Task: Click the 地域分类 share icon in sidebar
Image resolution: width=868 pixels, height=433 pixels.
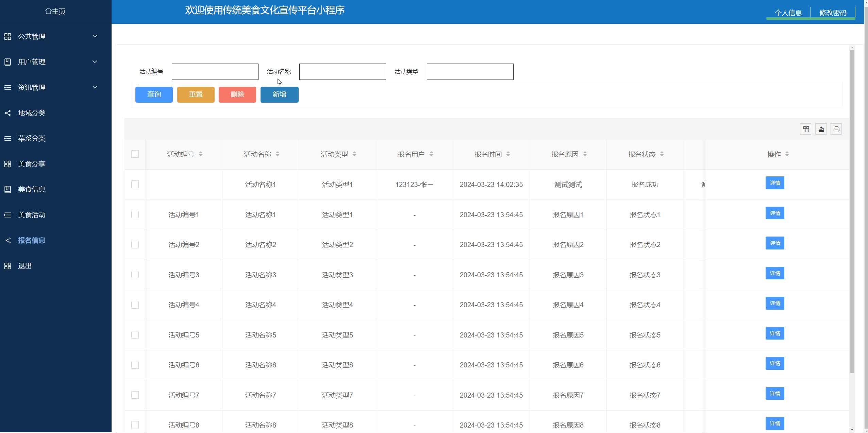Action: click(x=7, y=113)
